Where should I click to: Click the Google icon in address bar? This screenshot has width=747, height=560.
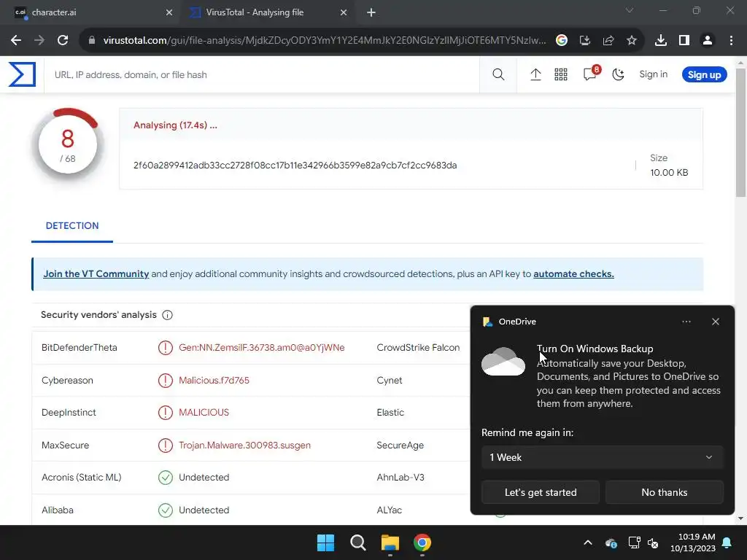click(562, 41)
